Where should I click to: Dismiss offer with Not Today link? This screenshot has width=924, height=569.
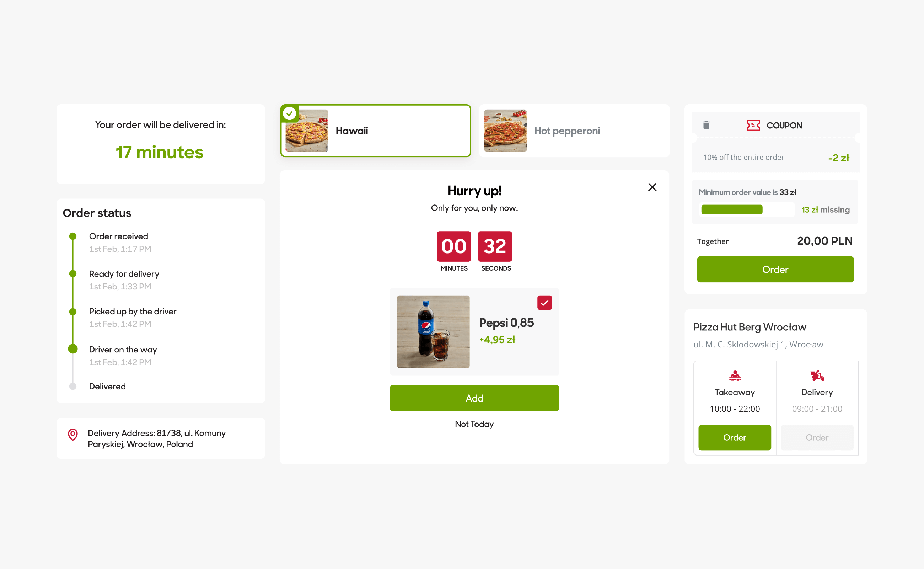point(474,424)
